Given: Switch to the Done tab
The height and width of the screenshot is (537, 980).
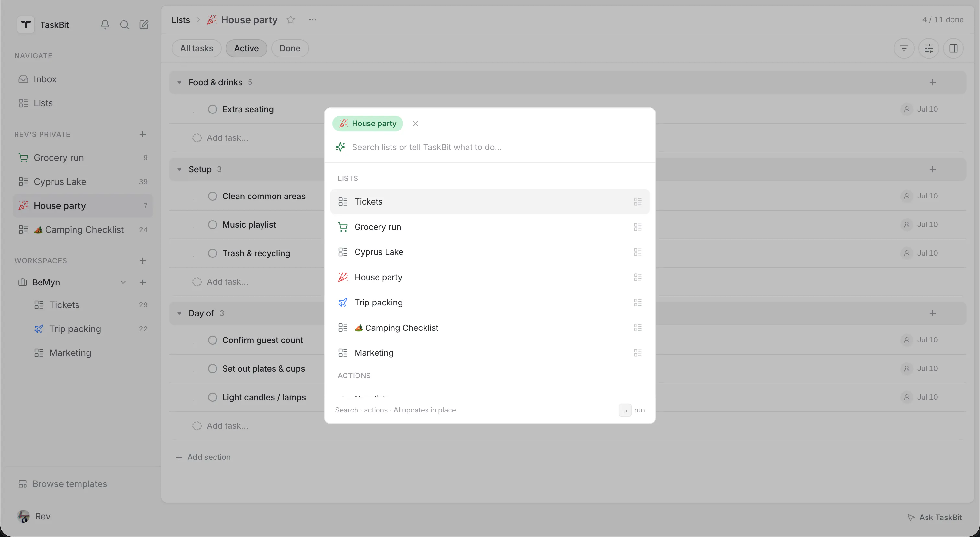Looking at the screenshot, I should (x=289, y=48).
